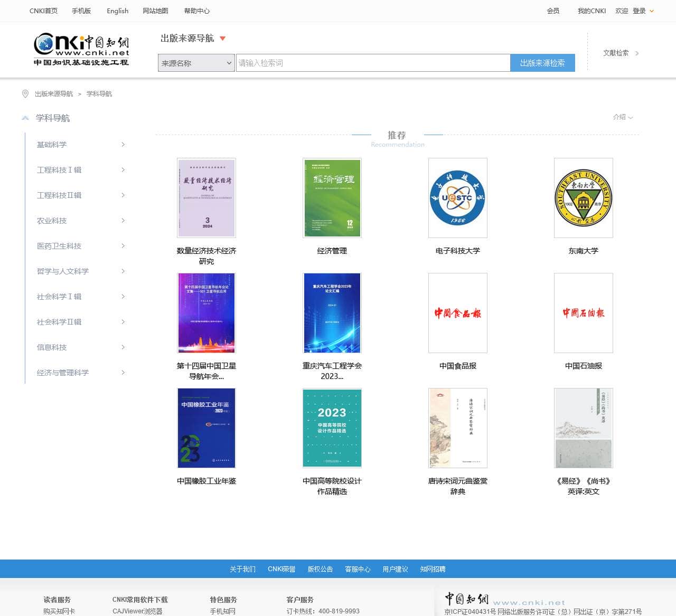The width and height of the screenshot is (676, 616).
Task: Open 中国石油报 newspaper thumbnail
Action: [x=584, y=313]
